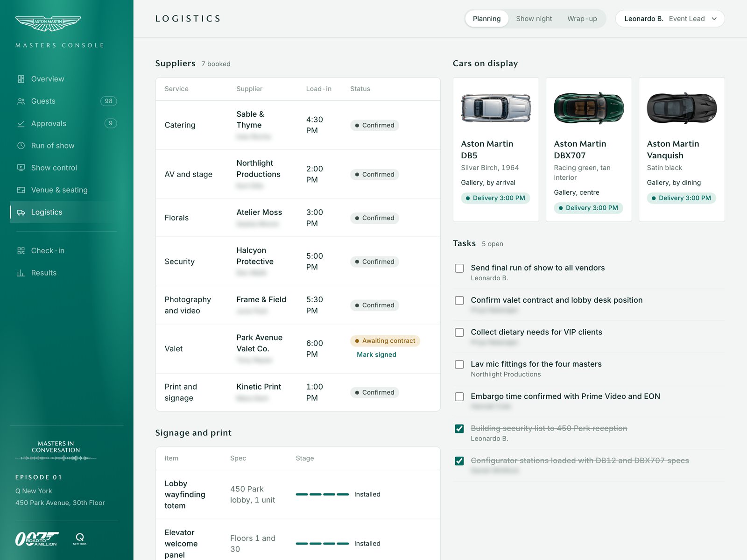
Task: Click the approvals count badge 9
Action: pyautogui.click(x=111, y=123)
